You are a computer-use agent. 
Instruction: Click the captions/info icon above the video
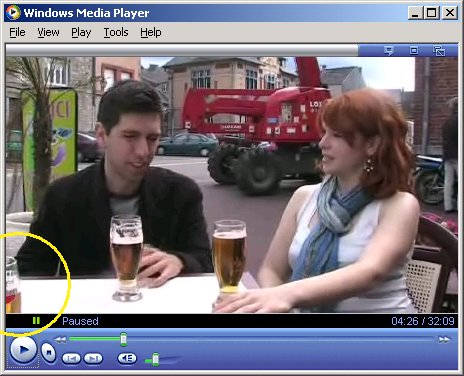[388, 51]
